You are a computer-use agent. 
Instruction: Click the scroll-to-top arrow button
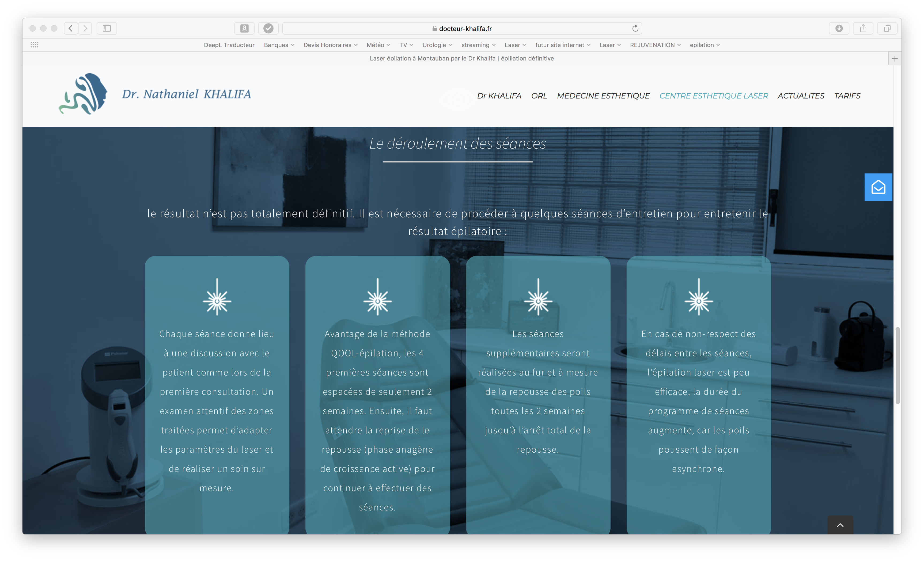[x=840, y=525]
